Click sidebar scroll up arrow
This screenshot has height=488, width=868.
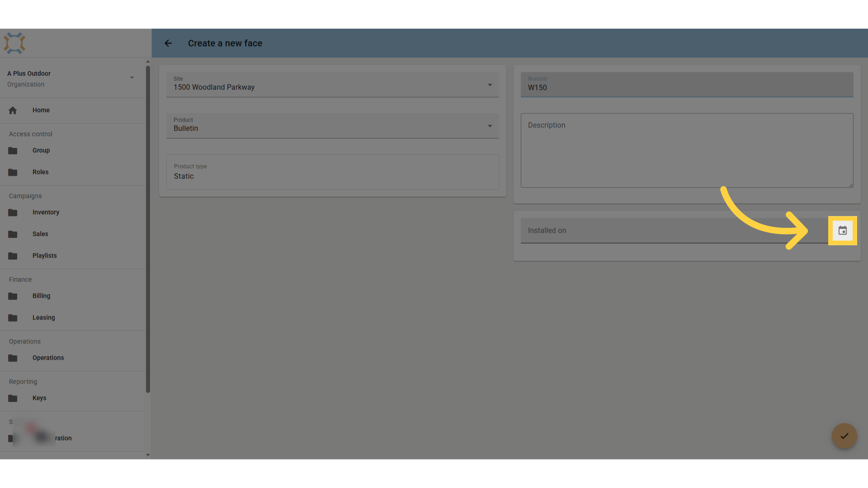pos(148,62)
